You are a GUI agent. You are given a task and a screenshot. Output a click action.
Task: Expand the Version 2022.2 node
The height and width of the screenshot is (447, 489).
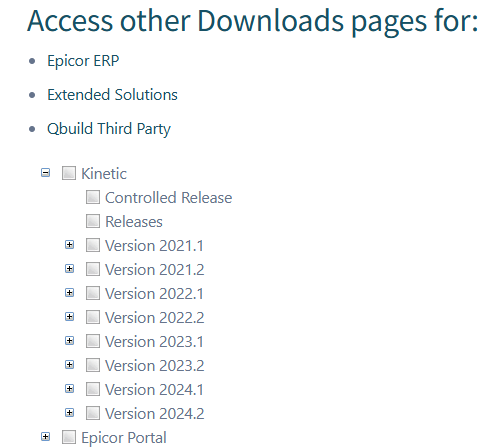[x=69, y=317]
